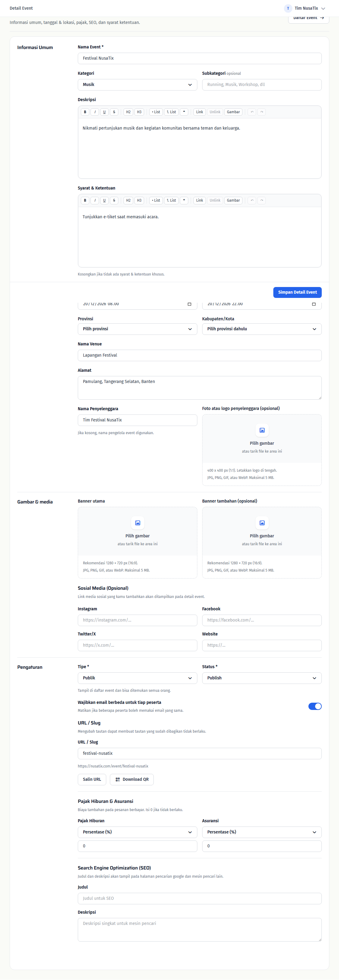Screen dimensions: 339x980
Task: Undo the last change in Syarat & Ketentuan editor
Action: point(252,200)
